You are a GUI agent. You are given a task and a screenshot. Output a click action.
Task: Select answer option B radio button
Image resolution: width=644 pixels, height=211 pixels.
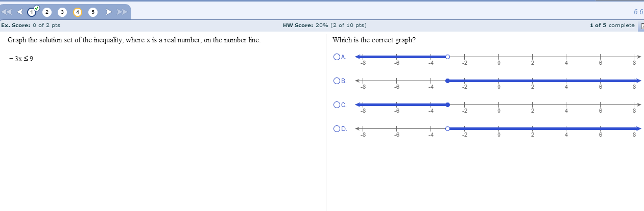[337, 81]
